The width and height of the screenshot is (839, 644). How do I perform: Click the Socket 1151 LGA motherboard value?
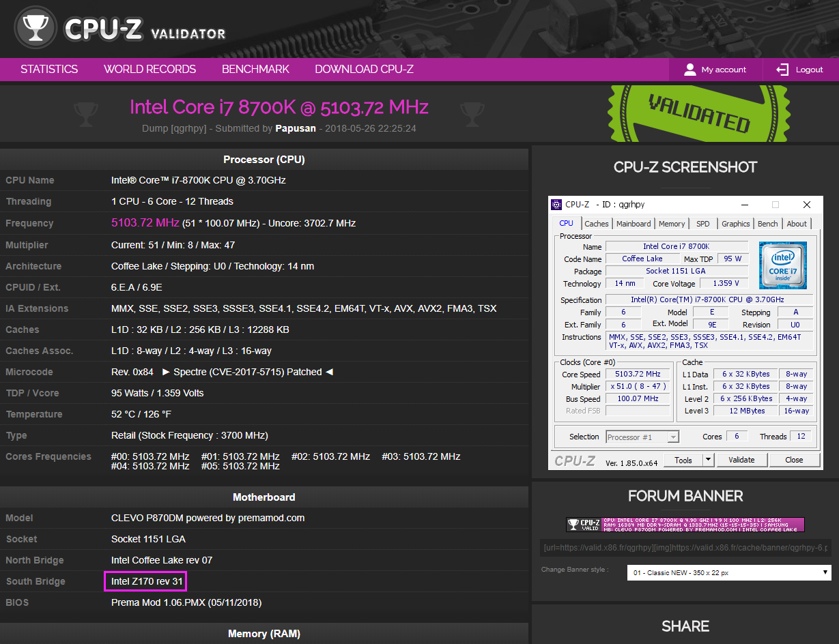click(148, 539)
